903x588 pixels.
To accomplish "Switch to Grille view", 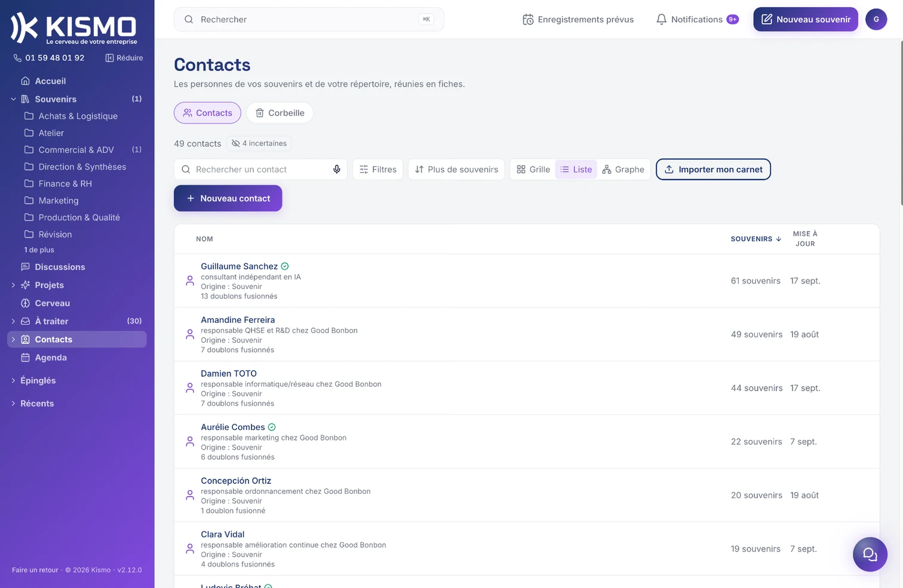I will point(533,170).
